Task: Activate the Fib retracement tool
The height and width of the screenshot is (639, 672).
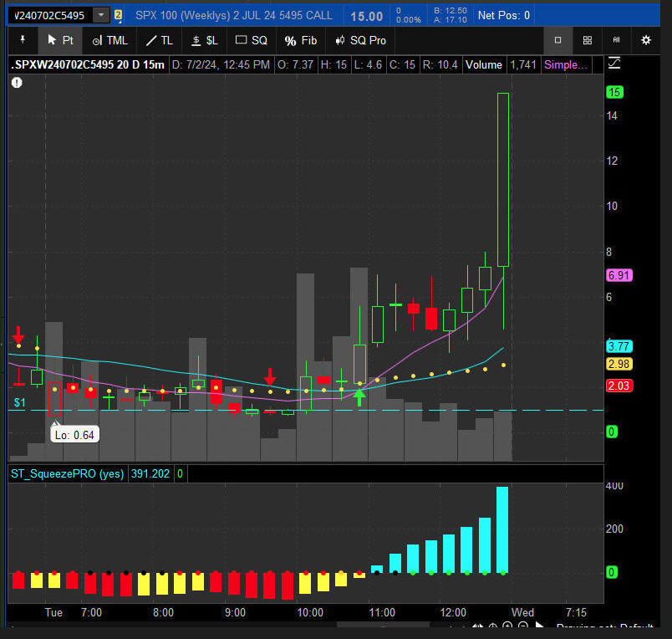Action: click(x=300, y=40)
